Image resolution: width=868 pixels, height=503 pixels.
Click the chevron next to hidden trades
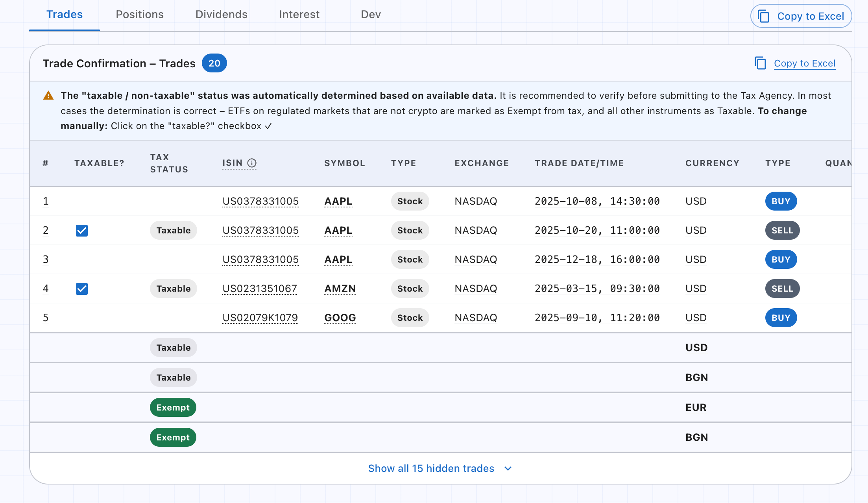tap(508, 469)
